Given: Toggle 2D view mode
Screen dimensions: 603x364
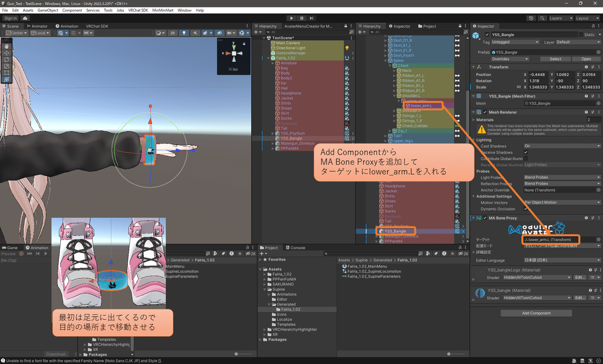Looking at the screenshot, I should (172, 33).
